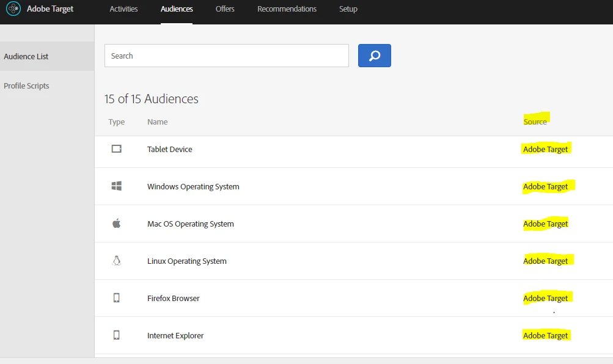The width and height of the screenshot is (613, 364).
Task: Click the phone icon beside Internet Explorer
Action: [117, 335]
